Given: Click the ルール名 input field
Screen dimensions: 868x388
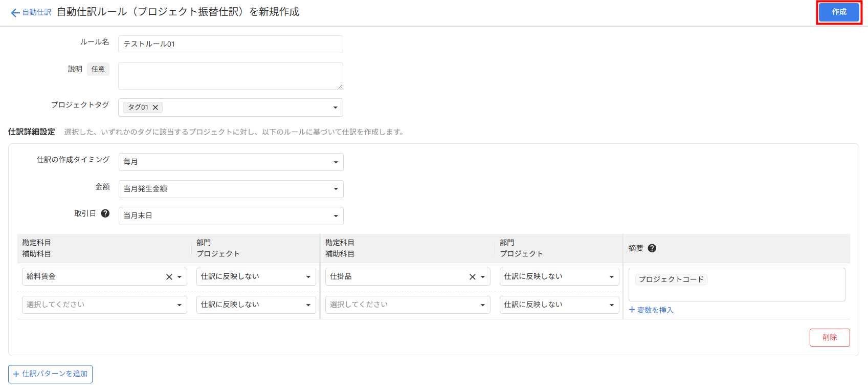Looking at the screenshot, I should coord(230,44).
